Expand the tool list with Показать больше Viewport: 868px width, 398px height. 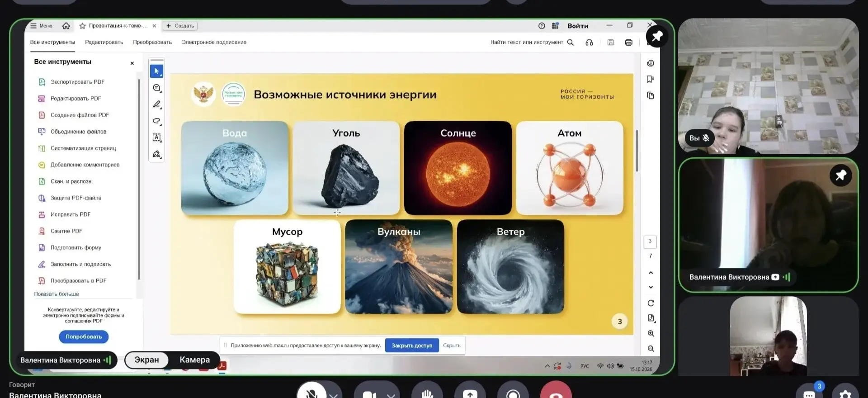pos(57,294)
